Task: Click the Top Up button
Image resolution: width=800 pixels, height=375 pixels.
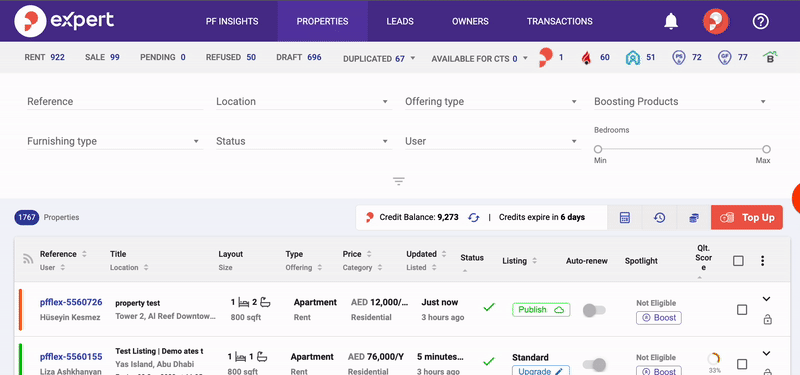Action: pos(746,218)
